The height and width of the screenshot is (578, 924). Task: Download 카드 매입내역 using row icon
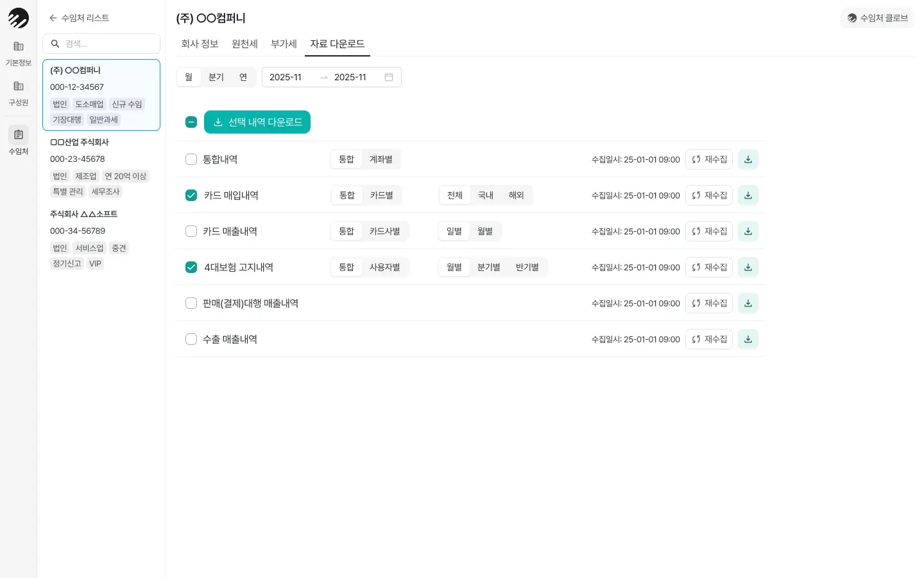pyautogui.click(x=748, y=195)
